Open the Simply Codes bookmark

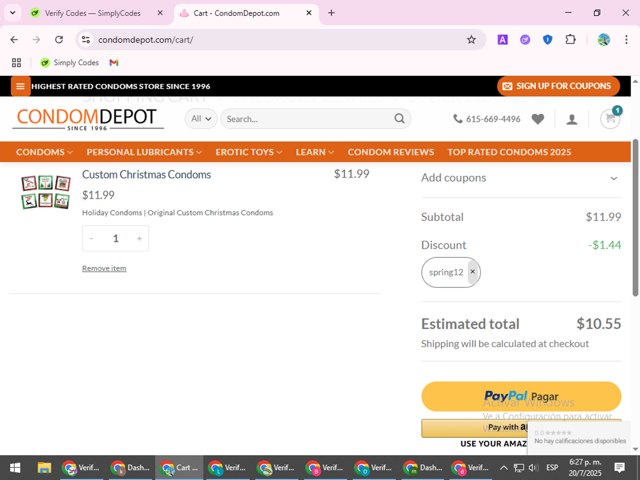(x=69, y=62)
